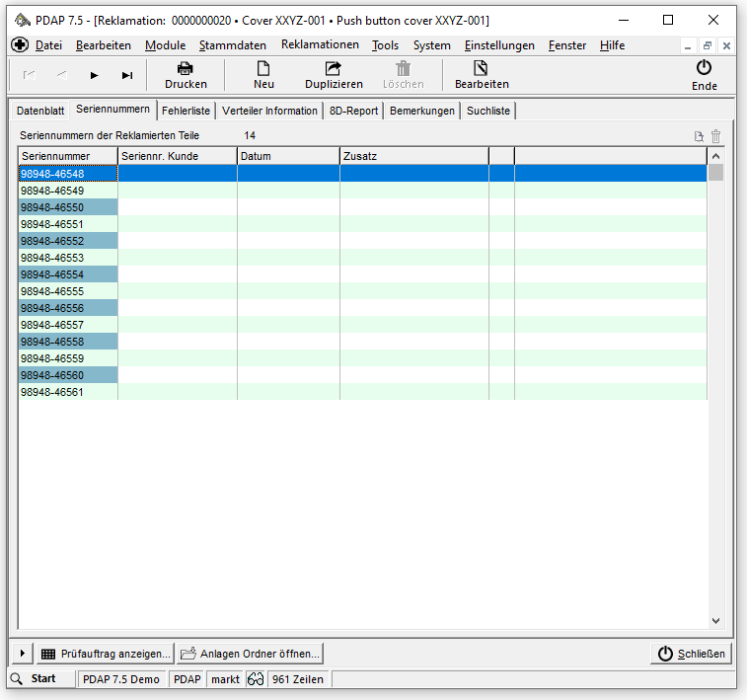747x700 pixels.
Task: Click the Löschen trash icon in toolbar
Action: point(403,69)
